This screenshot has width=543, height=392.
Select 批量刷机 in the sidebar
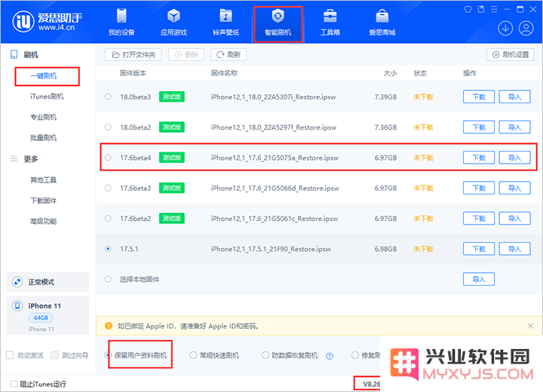44,137
